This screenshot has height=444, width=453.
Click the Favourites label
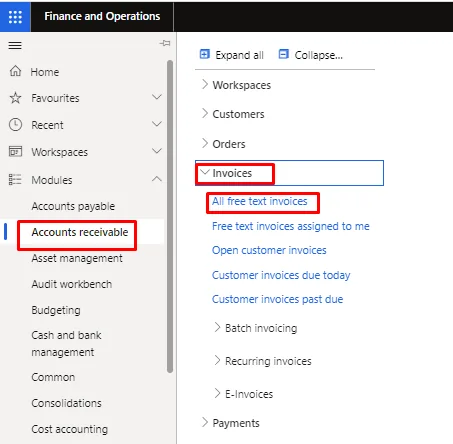[x=55, y=98]
